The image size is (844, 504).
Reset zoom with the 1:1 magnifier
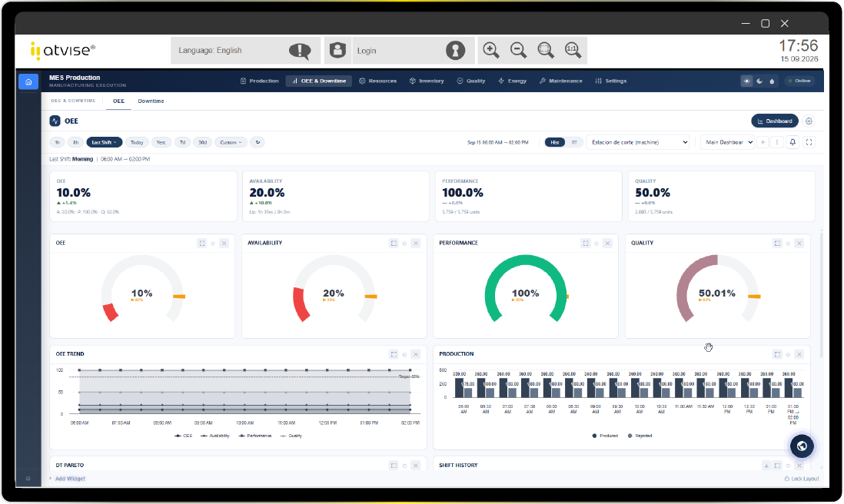click(573, 50)
